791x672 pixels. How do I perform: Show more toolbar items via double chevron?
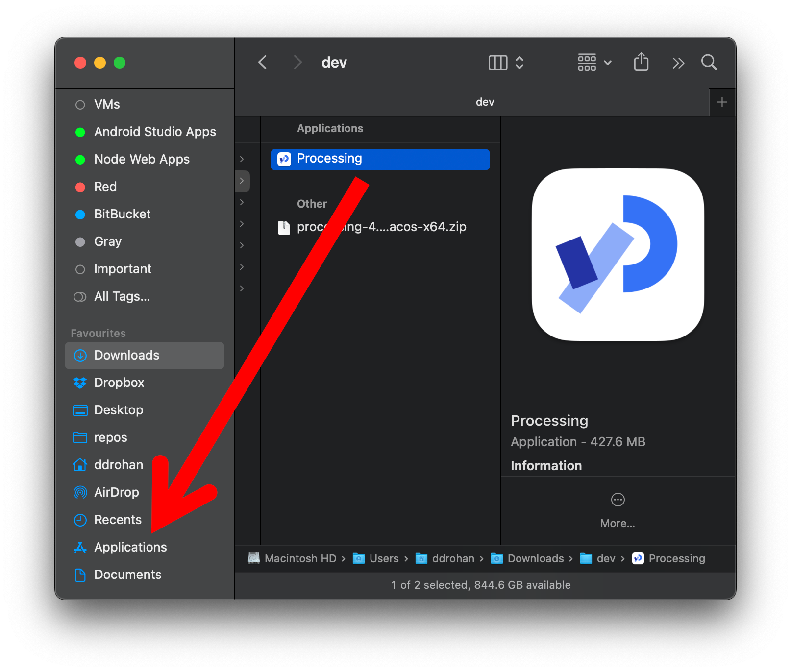click(x=678, y=63)
